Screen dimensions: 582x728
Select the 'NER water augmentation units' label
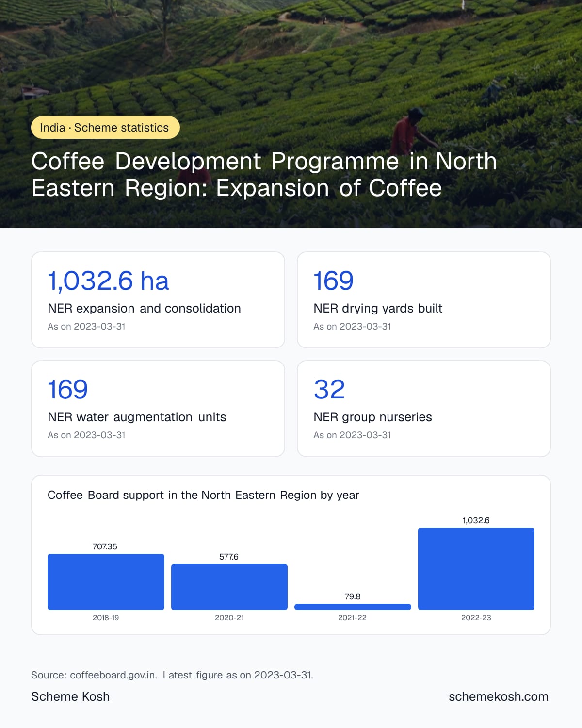point(137,417)
